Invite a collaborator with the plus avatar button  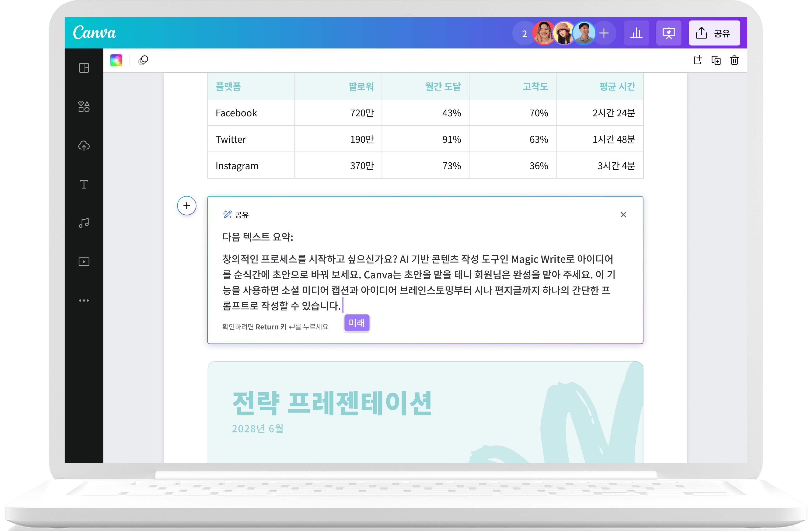tap(604, 33)
